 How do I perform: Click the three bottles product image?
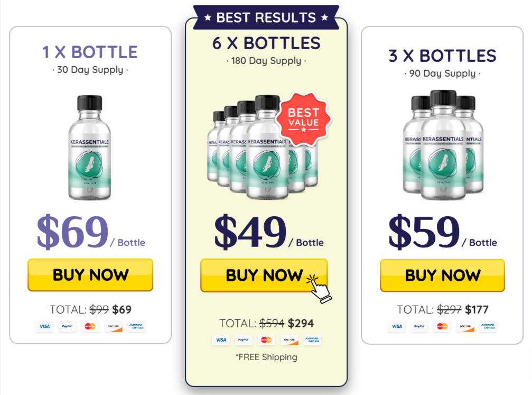443,145
